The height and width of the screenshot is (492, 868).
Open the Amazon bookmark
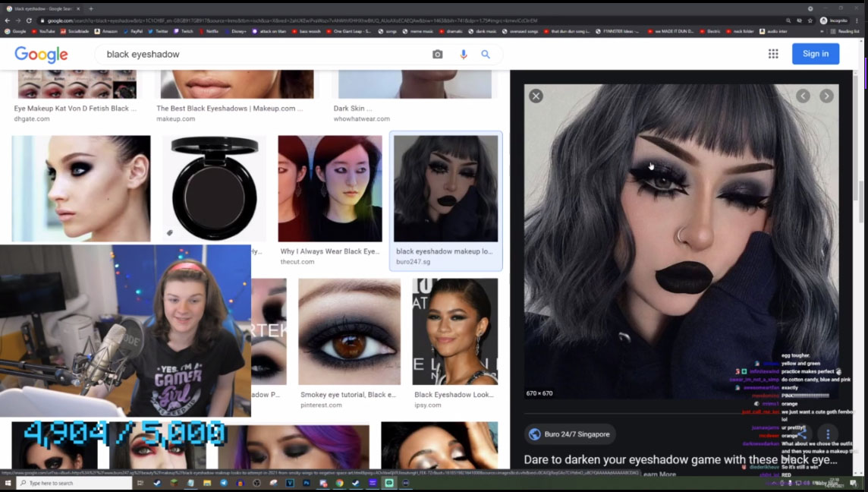pyautogui.click(x=105, y=32)
